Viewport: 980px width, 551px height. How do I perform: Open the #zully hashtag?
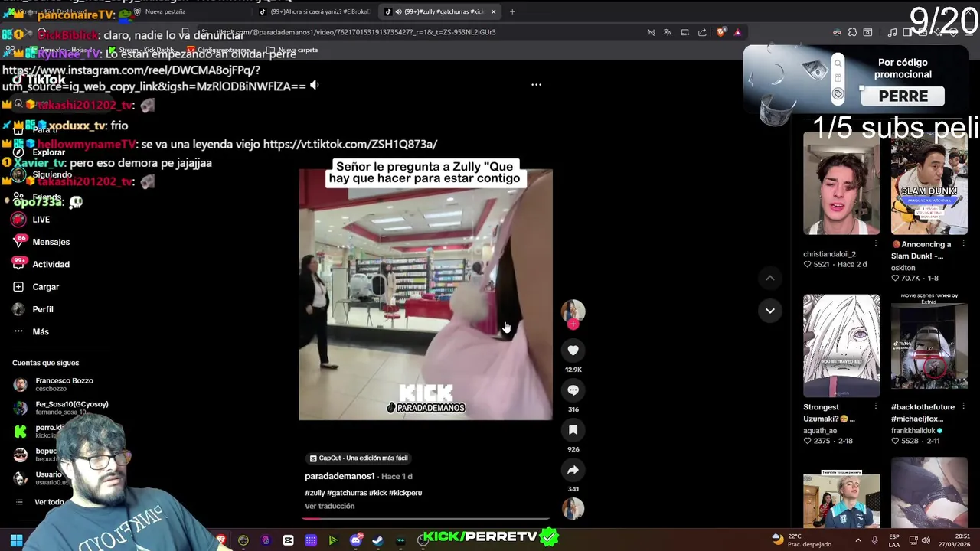tap(315, 493)
